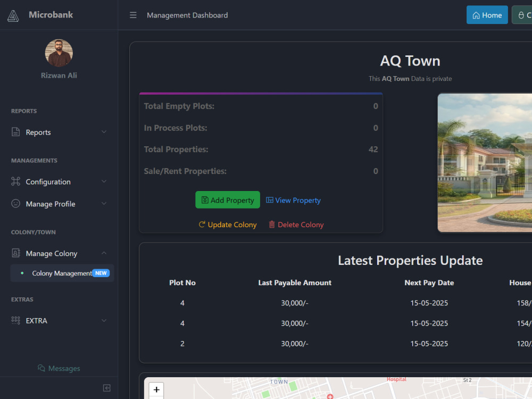The height and width of the screenshot is (399, 532).
Task: Expand the Configuration chevron
Action: 104,181
